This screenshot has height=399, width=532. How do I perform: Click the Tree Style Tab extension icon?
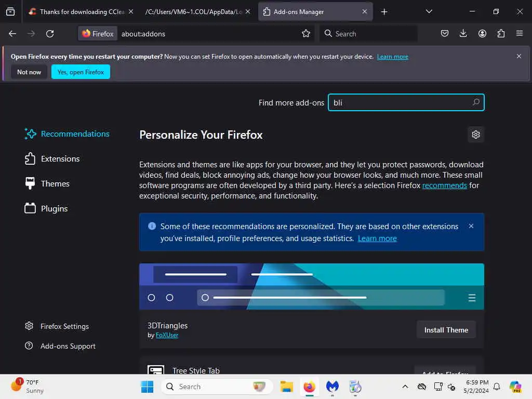click(156, 370)
